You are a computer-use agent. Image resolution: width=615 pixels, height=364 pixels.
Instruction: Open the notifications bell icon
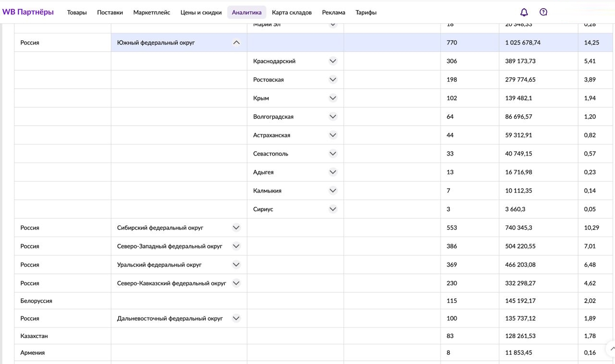tap(524, 12)
